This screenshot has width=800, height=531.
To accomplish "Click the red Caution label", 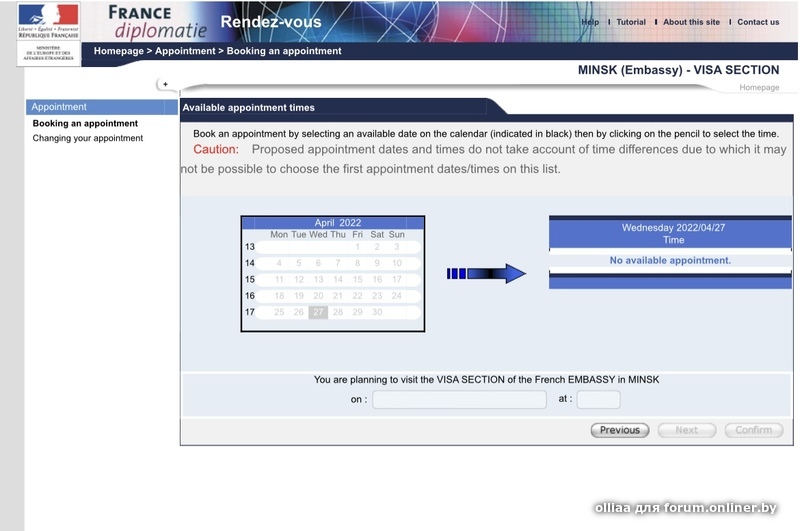I will (216, 149).
